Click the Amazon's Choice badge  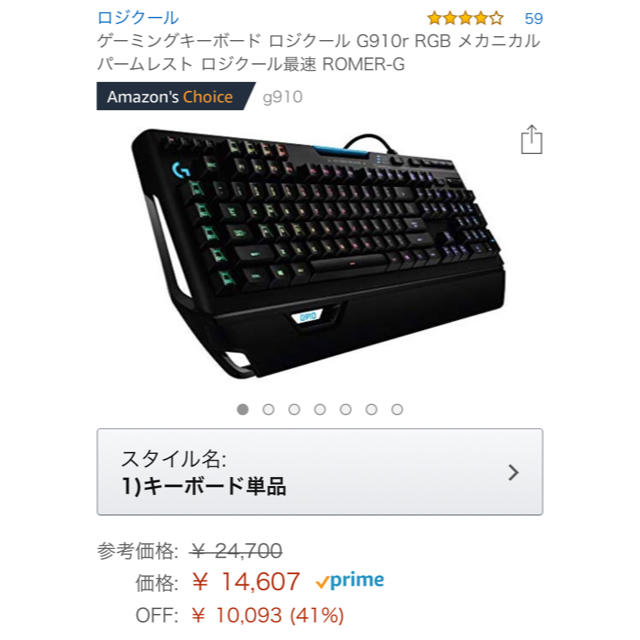pos(176,96)
